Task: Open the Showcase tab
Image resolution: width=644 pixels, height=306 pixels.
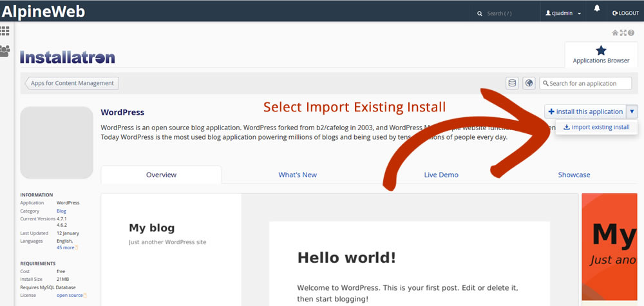Action: [574, 175]
